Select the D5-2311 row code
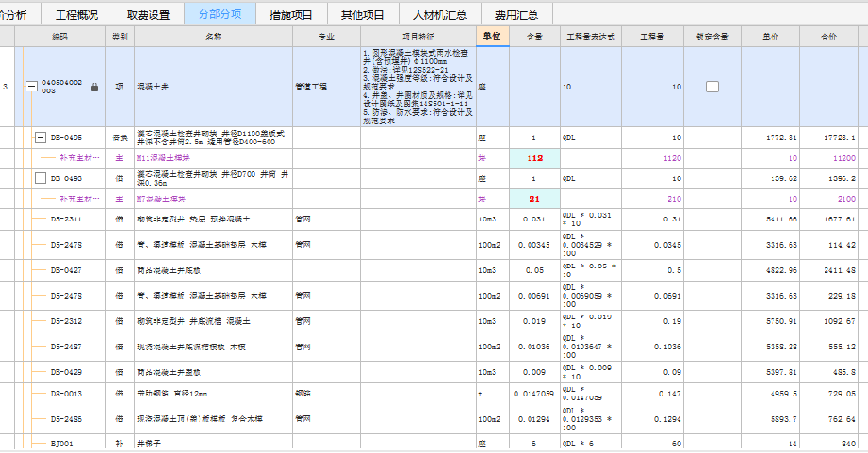Image resolution: width=868 pixels, height=453 pixels. pos(66,219)
